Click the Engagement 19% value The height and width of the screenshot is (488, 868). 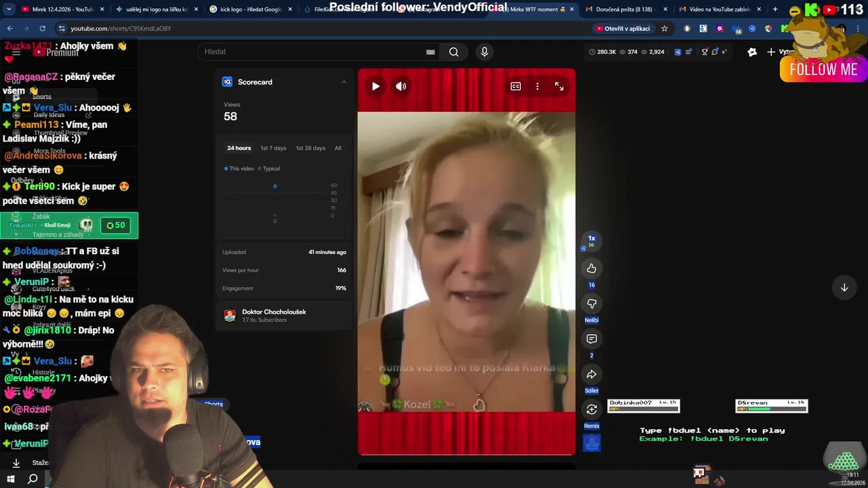[341, 288]
